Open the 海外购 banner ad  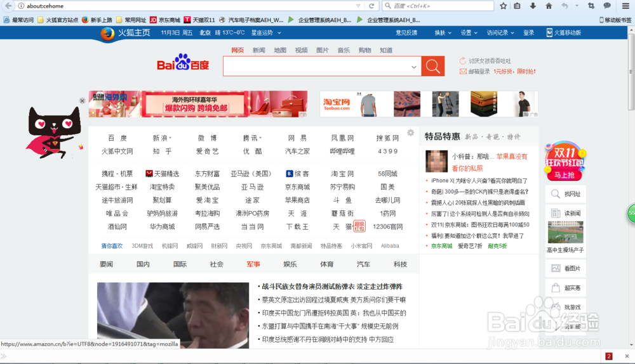coord(198,104)
